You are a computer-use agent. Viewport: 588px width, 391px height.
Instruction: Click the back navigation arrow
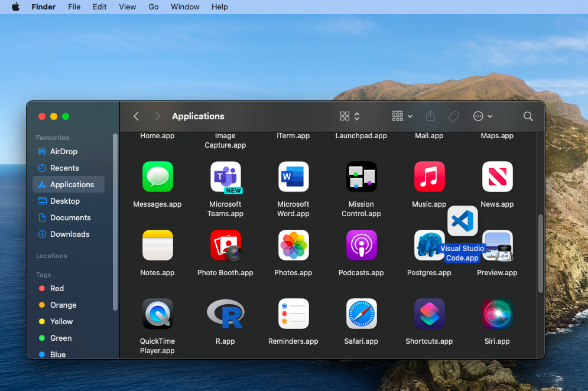[137, 116]
